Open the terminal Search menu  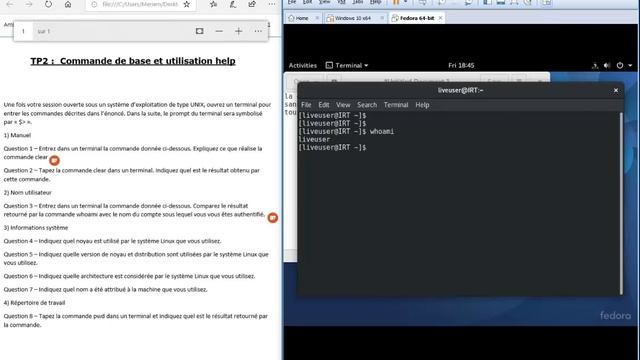tap(367, 105)
